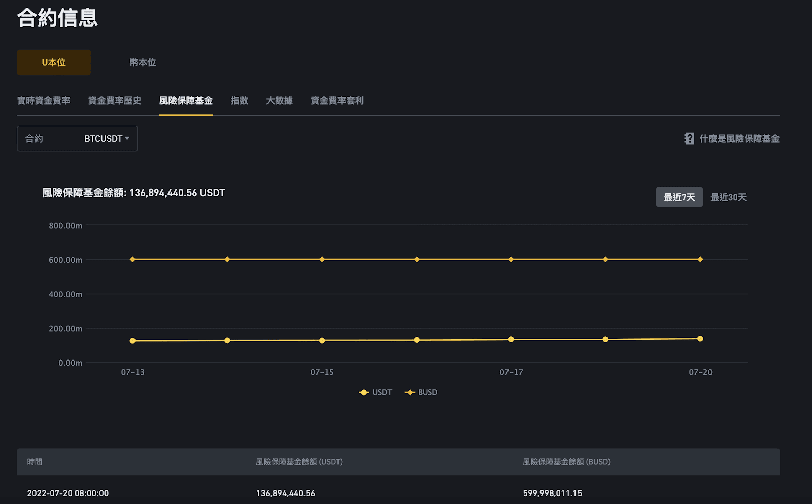Switch to the 資金費率套利 tab

(x=337, y=101)
